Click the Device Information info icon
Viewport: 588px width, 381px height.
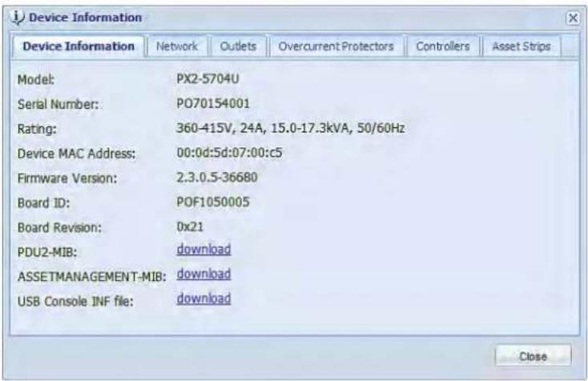click(x=18, y=18)
